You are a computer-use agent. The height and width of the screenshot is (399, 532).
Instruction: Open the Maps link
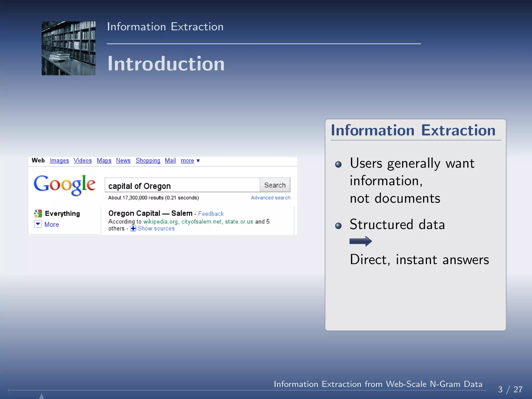tap(104, 161)
